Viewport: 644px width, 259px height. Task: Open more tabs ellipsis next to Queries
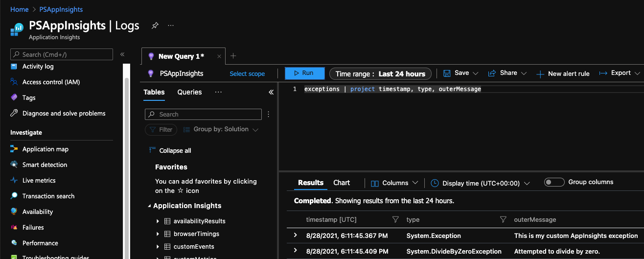(x=218, y=92)
